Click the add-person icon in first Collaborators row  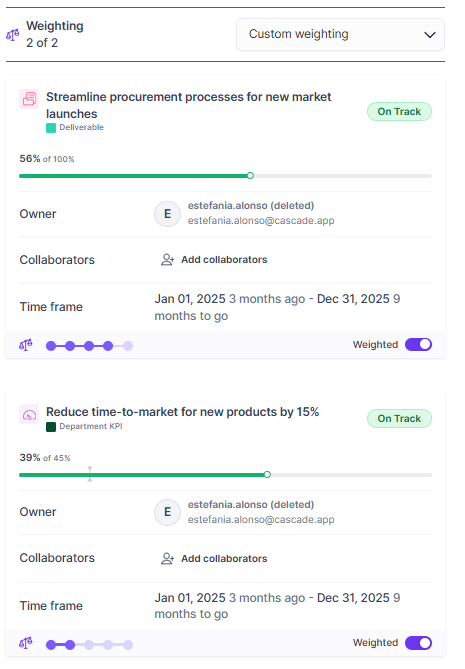tap(167, 259)
